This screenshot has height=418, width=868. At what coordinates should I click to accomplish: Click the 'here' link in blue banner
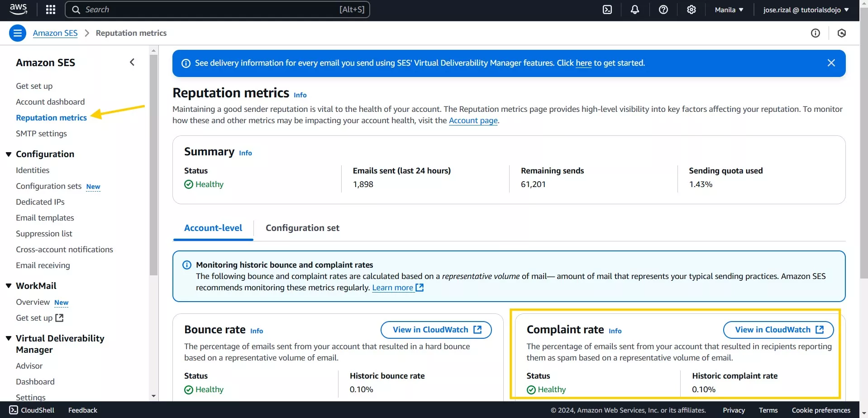pyautogui.click(x=583, y=63)
